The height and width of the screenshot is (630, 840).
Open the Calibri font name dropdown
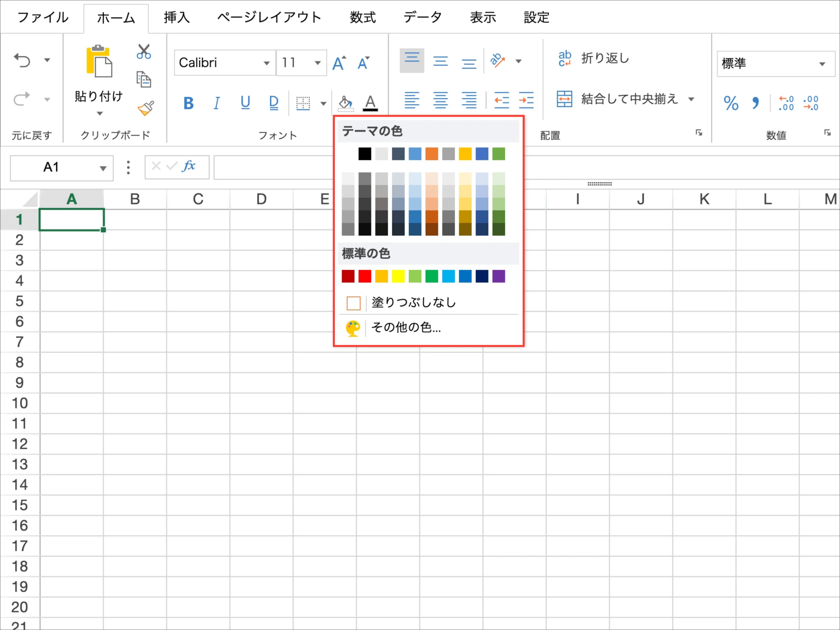(266, 63)
